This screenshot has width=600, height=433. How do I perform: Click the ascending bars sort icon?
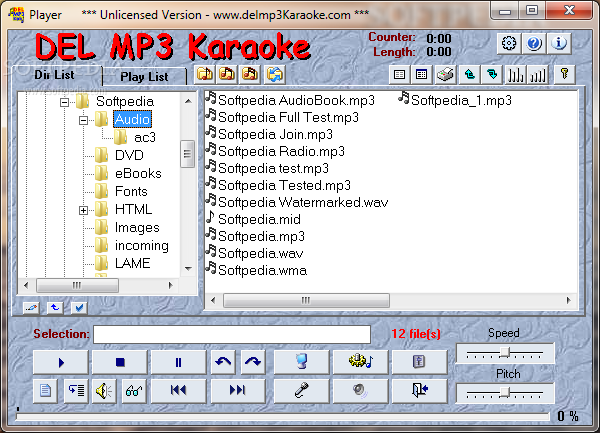(538, 75)
